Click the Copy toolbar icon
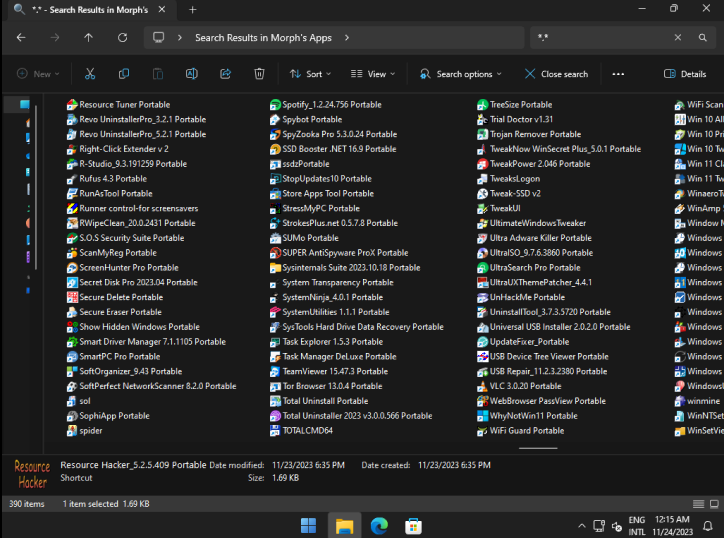The height and width of the screenshot is (538, 724). [x=124, y=74]
